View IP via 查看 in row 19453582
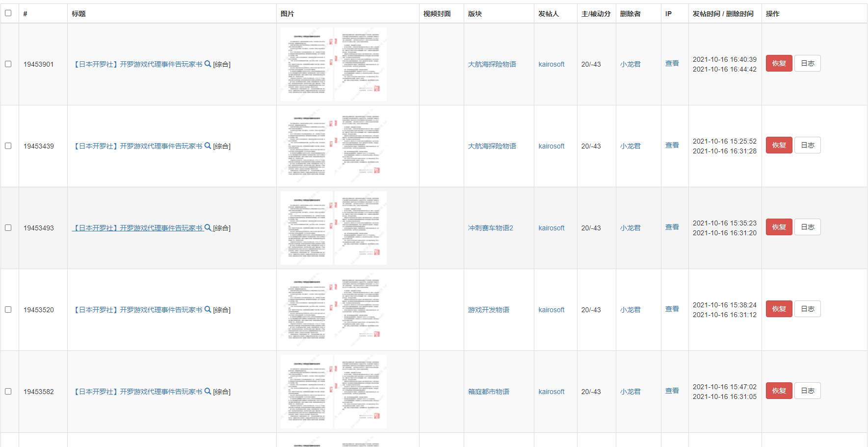The image size is (868, 447). click(x=672, y=391)
